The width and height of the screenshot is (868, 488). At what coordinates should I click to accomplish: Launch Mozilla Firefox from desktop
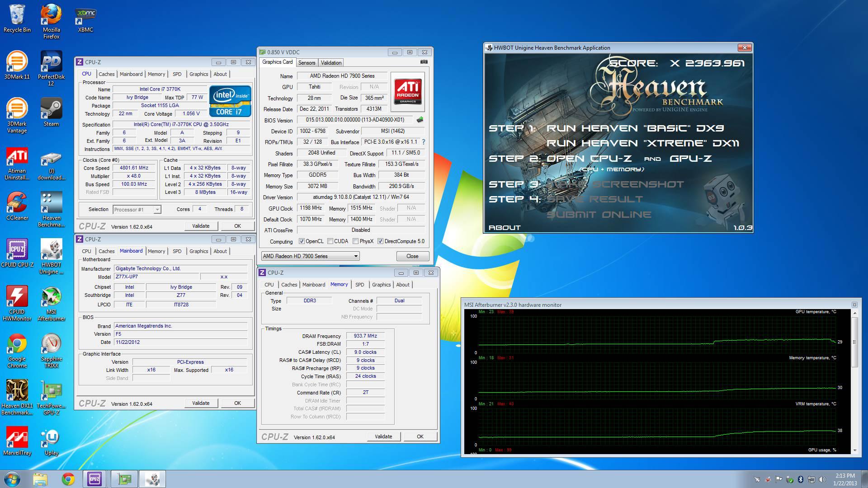[x=51, y=22]
